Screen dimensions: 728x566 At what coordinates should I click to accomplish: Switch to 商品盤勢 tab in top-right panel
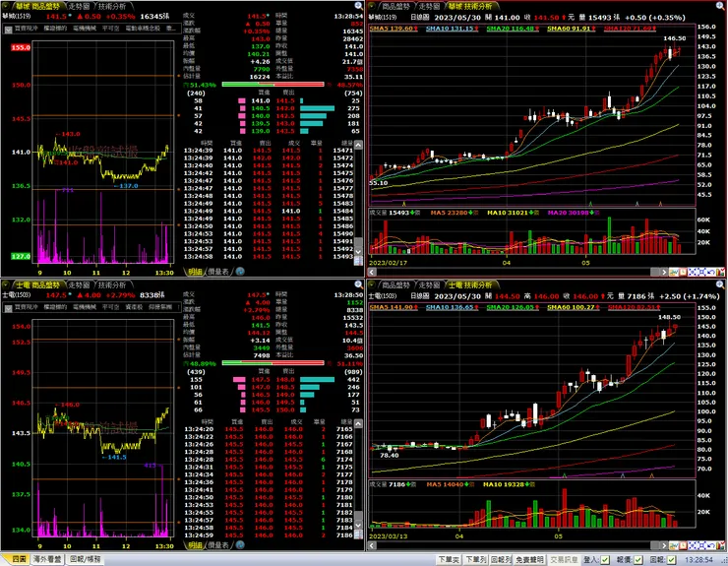point(395,7)
